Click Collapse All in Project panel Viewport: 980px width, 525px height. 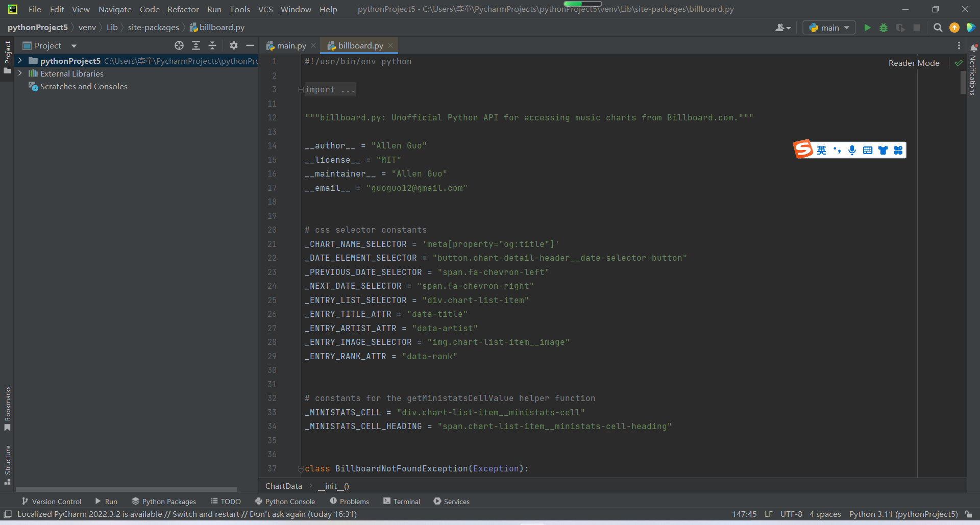click(212, 45)
